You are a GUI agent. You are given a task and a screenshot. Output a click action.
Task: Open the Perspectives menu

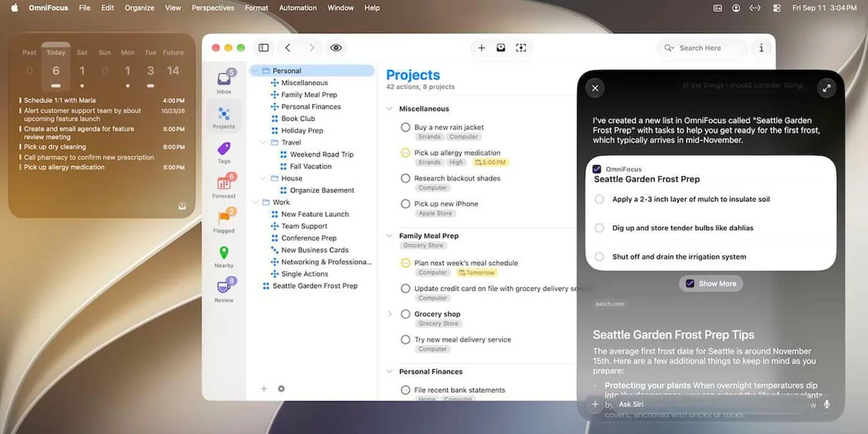click(x=213, y=8)
